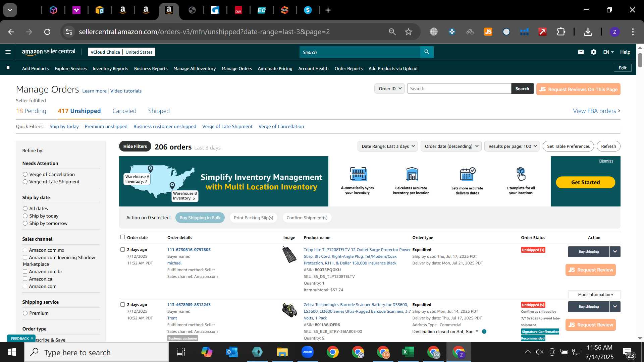
Task: Click the yellow Get Started button
Action: [585, 182]
